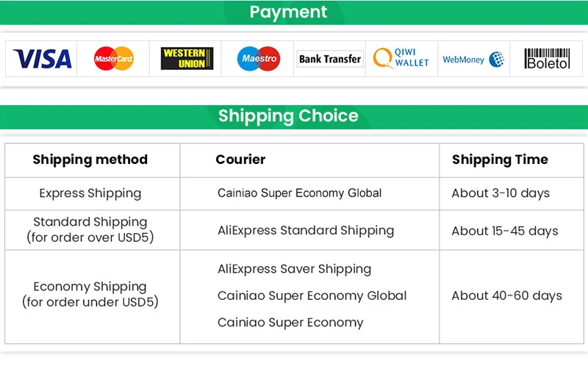Click the VISA payment logo
This screenshot has width=588, height=369.
(42, 59)
